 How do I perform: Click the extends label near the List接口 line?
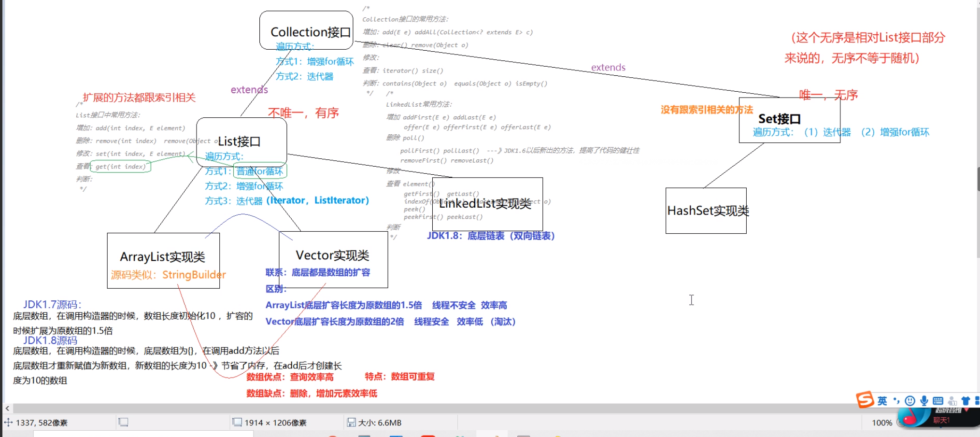pyautogui.click(x=249, y=89)
